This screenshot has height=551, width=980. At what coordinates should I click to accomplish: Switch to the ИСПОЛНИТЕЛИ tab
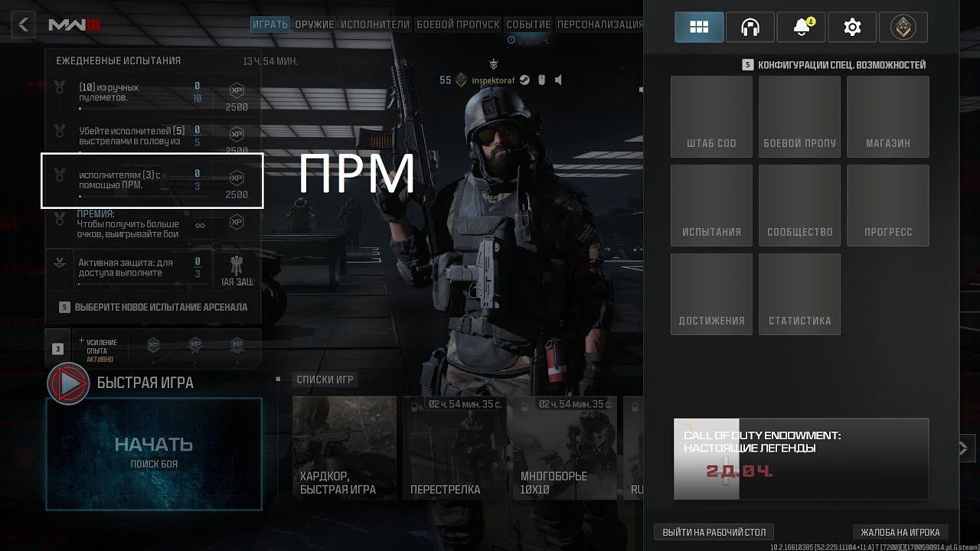[375, 24]
